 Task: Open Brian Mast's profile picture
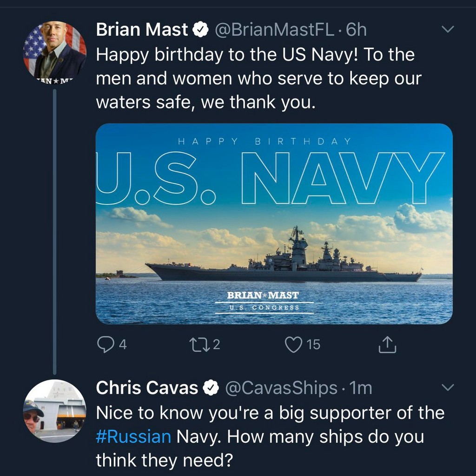(x=54, y=50)
